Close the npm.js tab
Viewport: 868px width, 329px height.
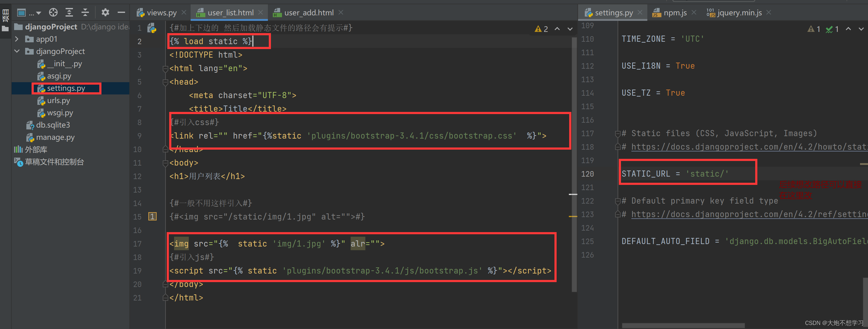(694, 13)
